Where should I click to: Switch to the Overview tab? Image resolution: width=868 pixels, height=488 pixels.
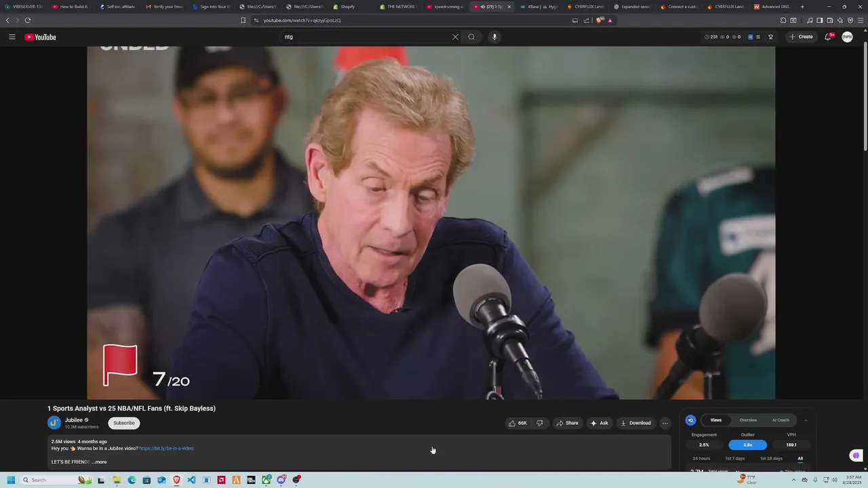tap(748, 420)
